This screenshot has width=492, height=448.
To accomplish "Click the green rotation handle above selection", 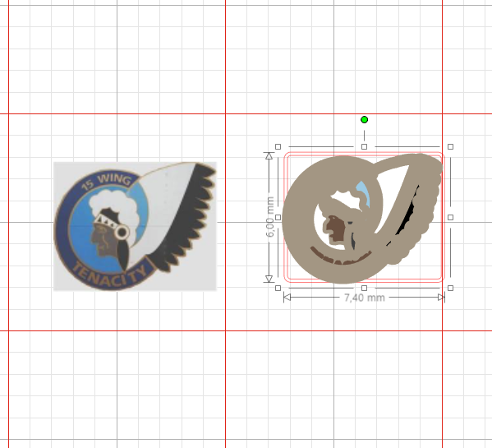I will point(364,120).
